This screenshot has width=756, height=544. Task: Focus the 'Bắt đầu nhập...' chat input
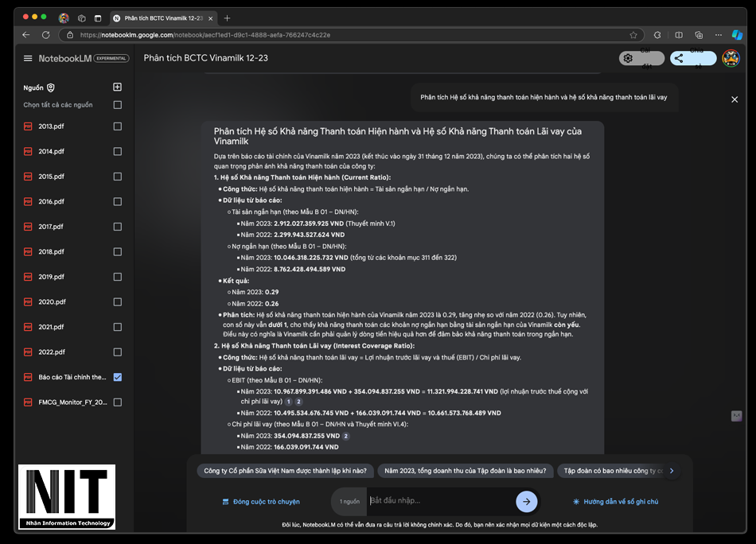coord(441,500)
